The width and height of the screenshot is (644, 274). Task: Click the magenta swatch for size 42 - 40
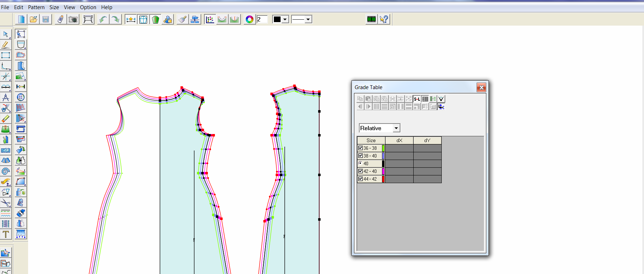pyautogui.click(x=383, y=171)
